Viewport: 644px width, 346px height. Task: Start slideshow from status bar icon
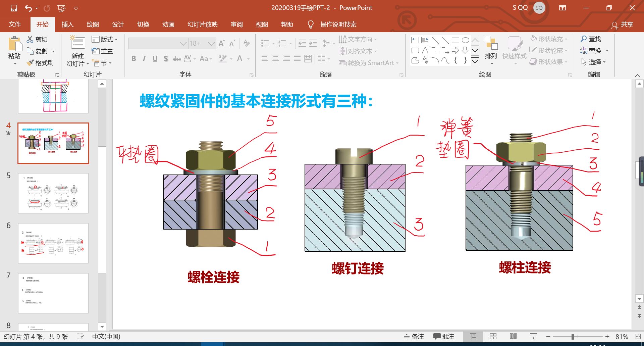point(533,336)
